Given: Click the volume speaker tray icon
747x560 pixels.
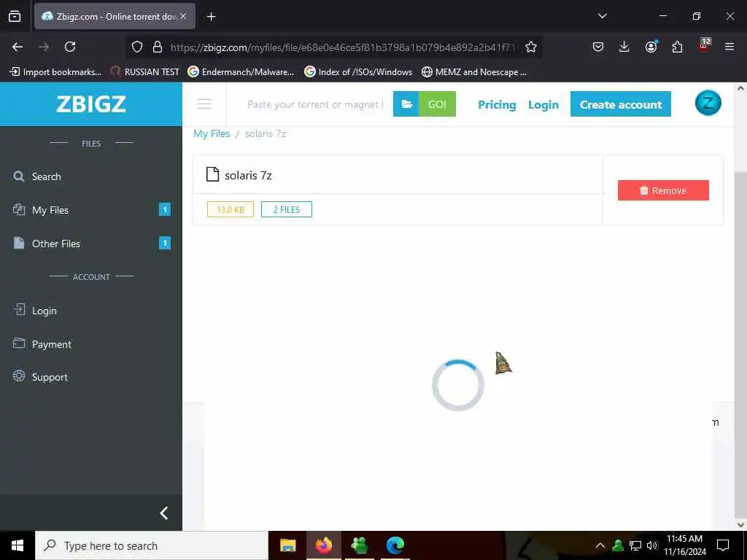Looking at the screenshot, I should [x=652, y=545].
